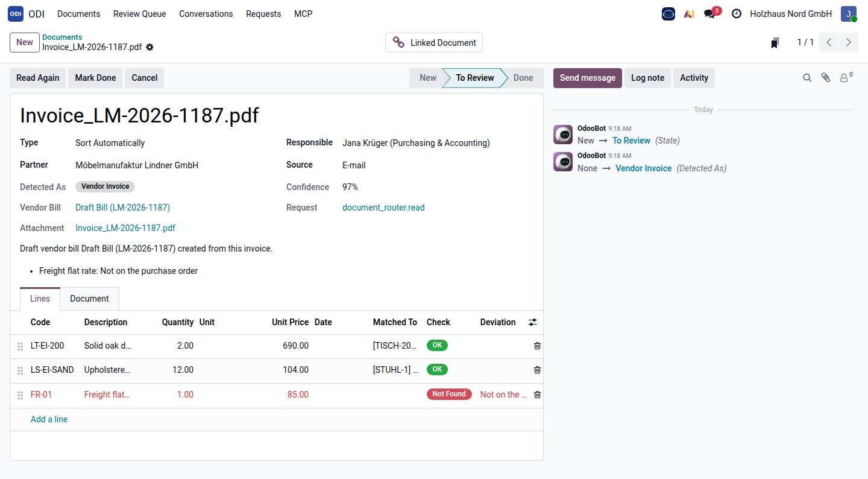868x479 pixels.
Task: Sort by Unit Price column header
Action: click(290, 322)
